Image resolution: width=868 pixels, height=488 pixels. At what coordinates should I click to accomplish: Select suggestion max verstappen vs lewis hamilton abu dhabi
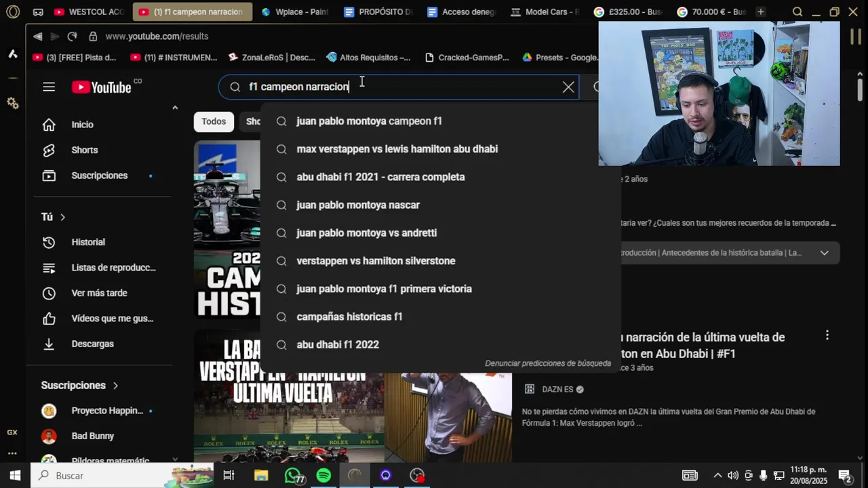[x=440, y=149]
